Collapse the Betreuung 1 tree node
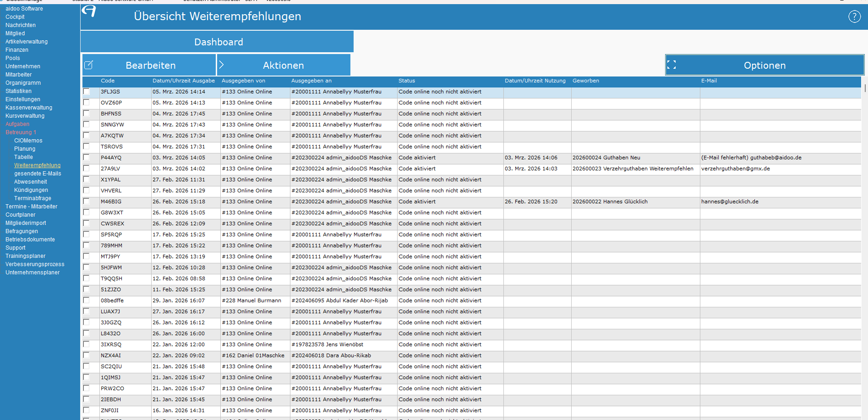The height and width of the screenshot is (420, 868). coord(20,132)
